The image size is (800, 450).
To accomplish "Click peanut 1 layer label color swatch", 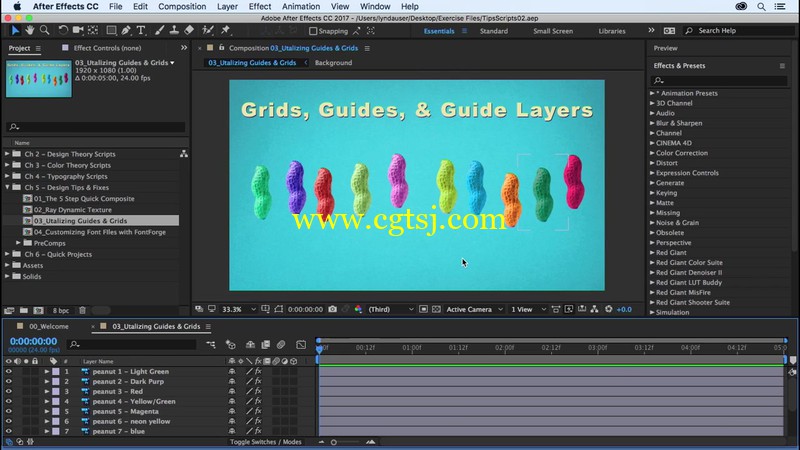I will (56, 371).
